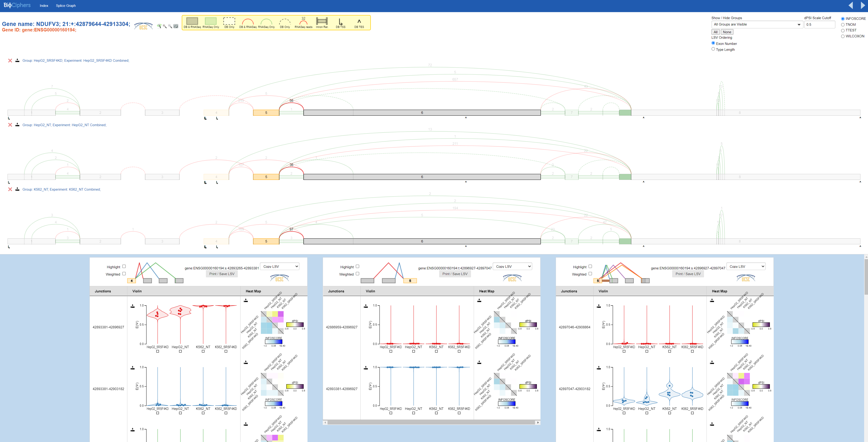868x442 pixels.
Task: Click the dPSI Scale Cutoff input field
Action: (820, 25)
